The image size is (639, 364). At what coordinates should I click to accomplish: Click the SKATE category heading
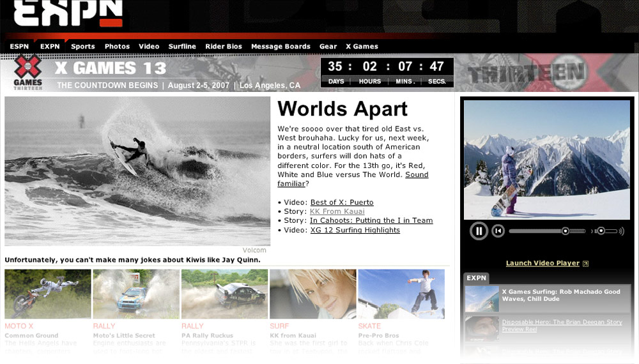click(369, 326)
